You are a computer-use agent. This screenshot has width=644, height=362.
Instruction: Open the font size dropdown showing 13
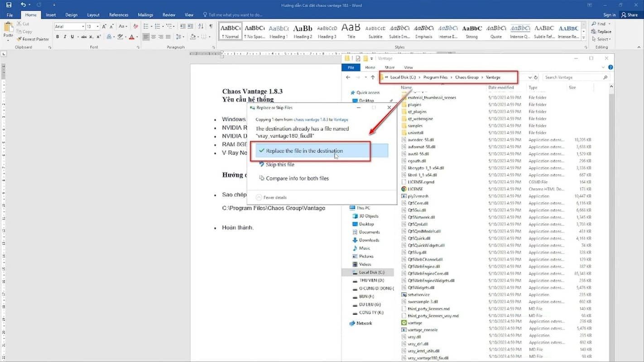coord(97,27)
